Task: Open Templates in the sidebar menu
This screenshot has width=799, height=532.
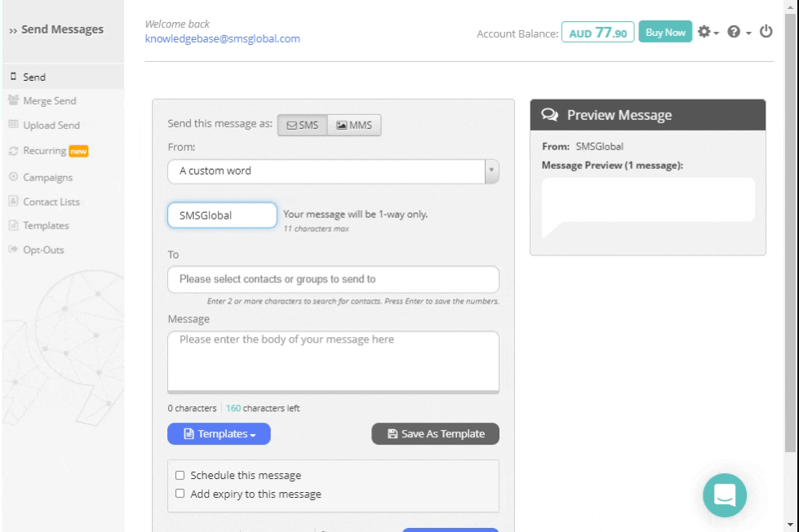Action: [46, 226]
